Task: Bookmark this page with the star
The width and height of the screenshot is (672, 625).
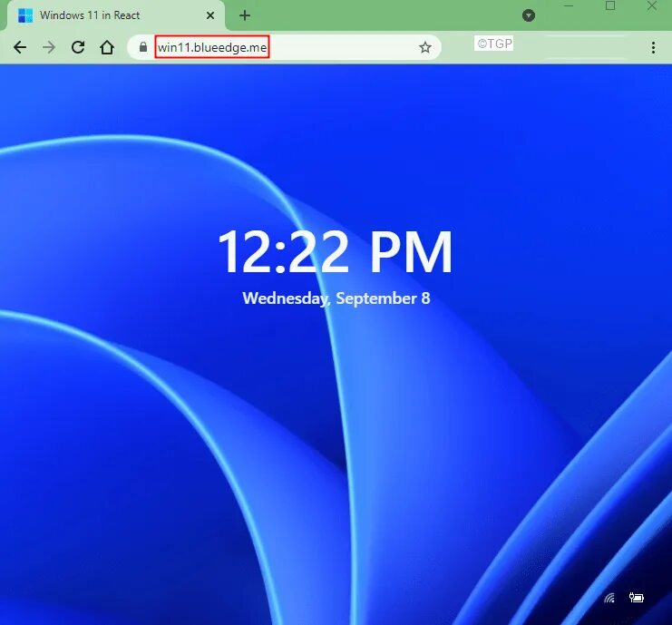Action: (x=425, y=47)
